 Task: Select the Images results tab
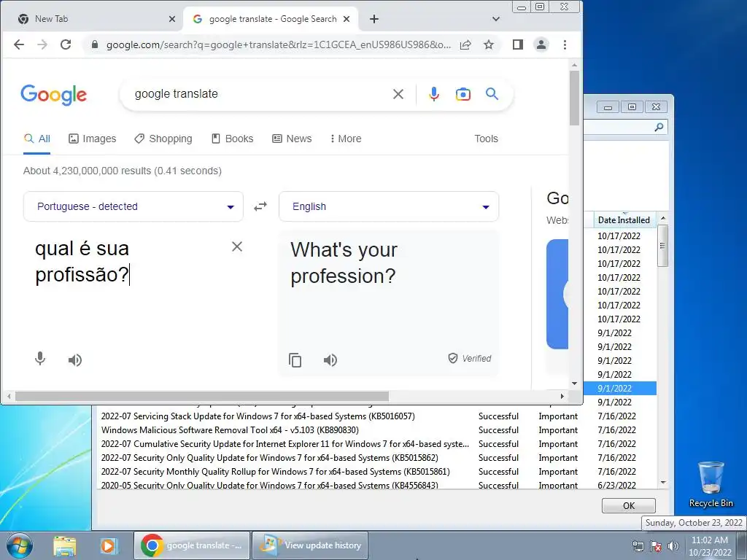(93, 139)
